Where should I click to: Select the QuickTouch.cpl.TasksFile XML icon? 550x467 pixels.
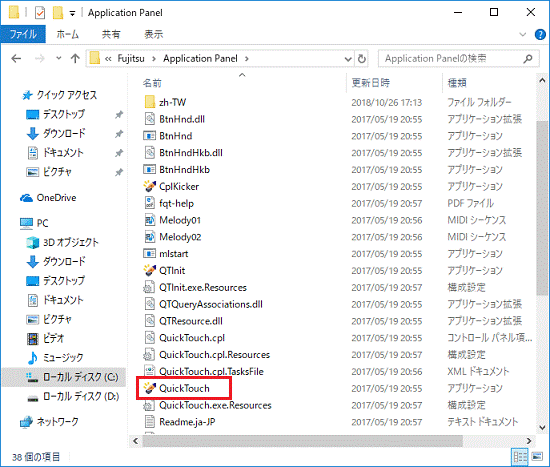coord(150,371)
